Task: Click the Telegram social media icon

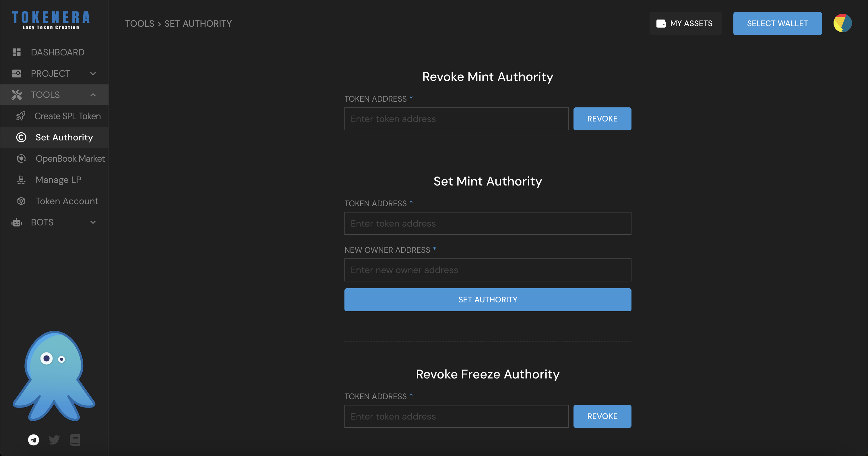Action: click(x=33, y=440)
